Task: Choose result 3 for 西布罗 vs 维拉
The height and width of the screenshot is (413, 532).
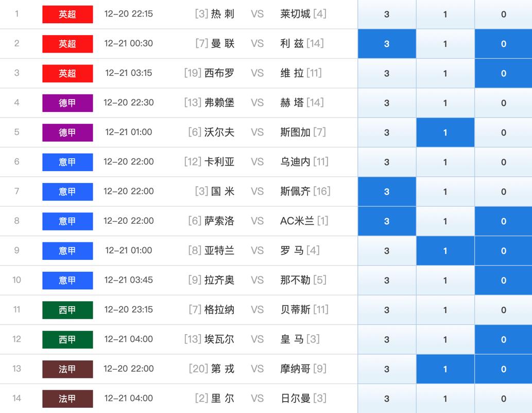Action: tap(387, 73)
